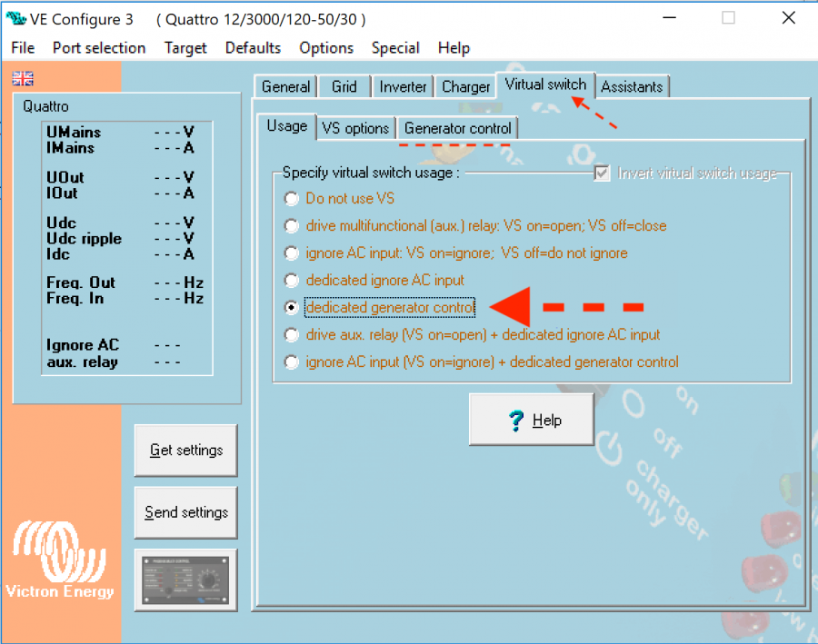Open the Special menu
This screenshot has width=818, height=644.
click(x=395, y=48)
